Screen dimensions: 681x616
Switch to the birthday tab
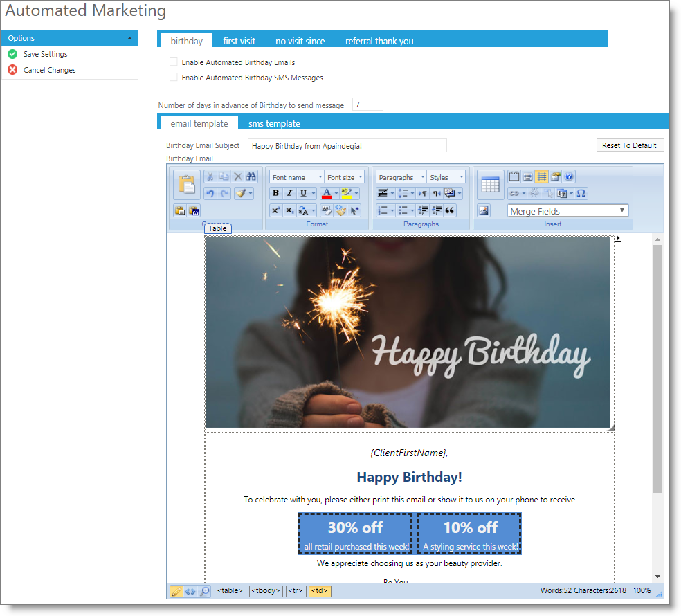(x=186, y=41)
